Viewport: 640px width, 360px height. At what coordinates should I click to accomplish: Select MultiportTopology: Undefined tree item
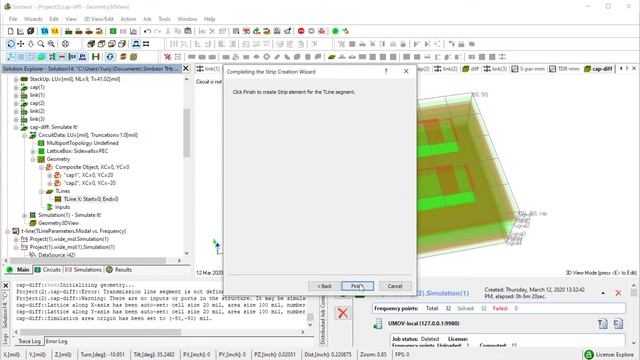pos(82,143)
